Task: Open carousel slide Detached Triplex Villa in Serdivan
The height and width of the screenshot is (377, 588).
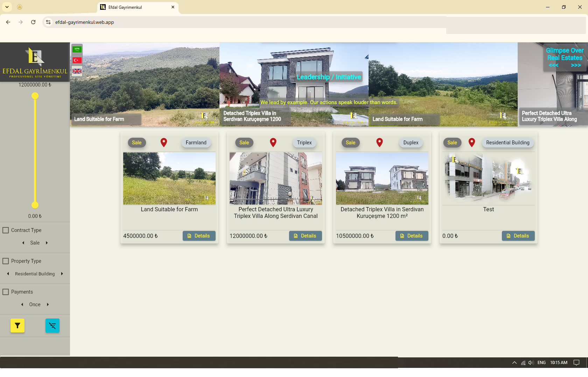Action: click(294, 84)
